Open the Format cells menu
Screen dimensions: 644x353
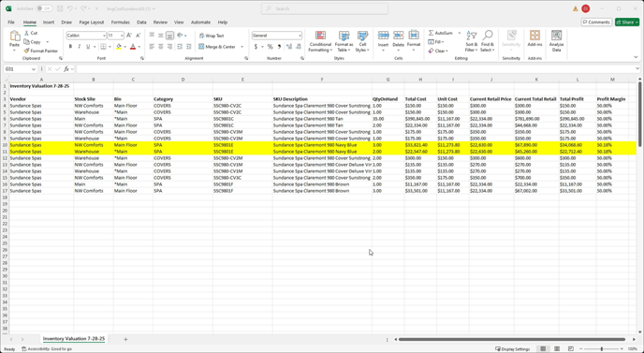pyautogui.click(x=414, y=41)
